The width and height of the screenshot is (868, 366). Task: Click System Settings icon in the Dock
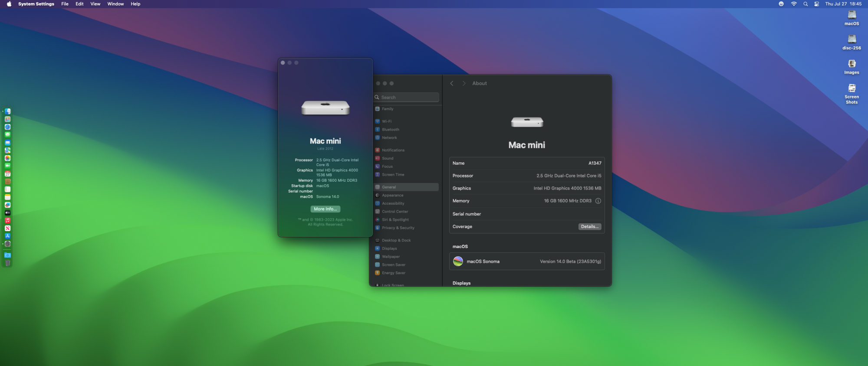click(x=7, y=244)
